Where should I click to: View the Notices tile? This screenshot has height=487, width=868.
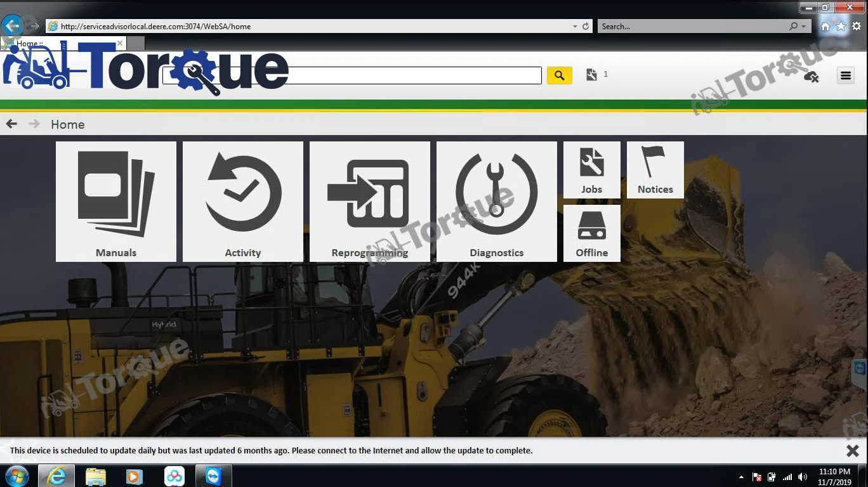[x=655, y=170]
